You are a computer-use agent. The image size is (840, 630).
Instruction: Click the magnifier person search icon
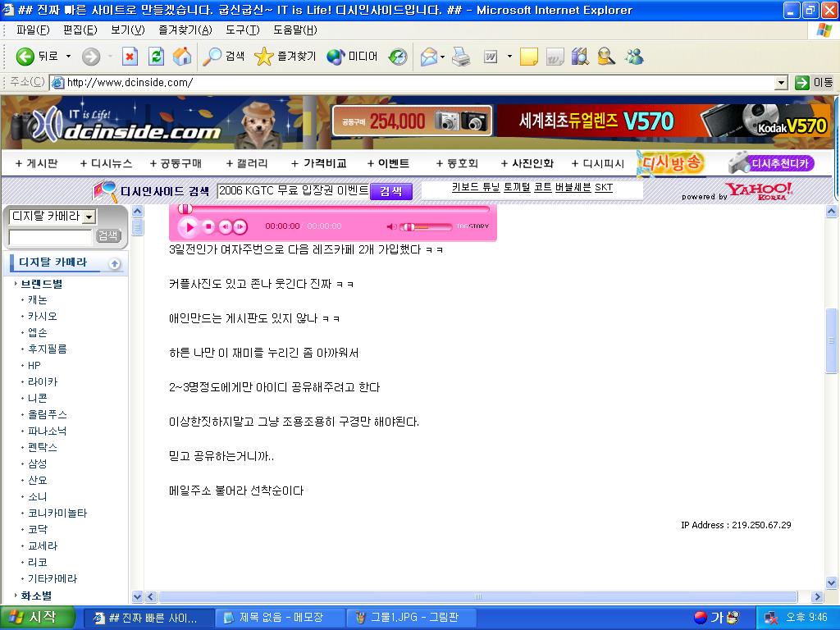(x=606, y=57)
